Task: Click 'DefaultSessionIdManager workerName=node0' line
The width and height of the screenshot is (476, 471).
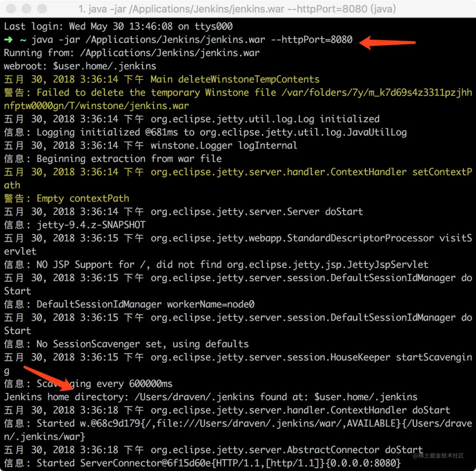Action: 129,304
